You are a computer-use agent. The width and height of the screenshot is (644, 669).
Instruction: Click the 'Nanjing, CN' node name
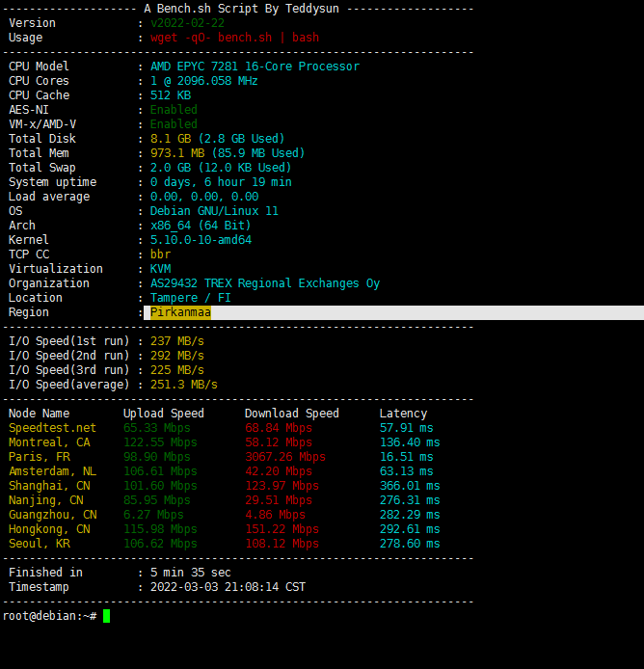[46, 500]
